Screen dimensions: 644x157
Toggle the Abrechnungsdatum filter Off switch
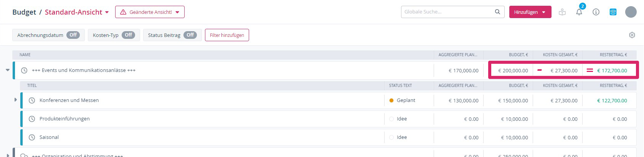[x=73, y=35]
